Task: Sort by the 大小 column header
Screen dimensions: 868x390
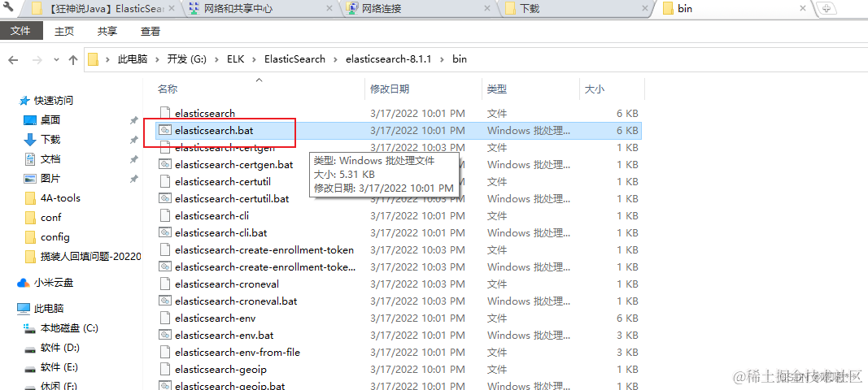Action: pos(595,89)
